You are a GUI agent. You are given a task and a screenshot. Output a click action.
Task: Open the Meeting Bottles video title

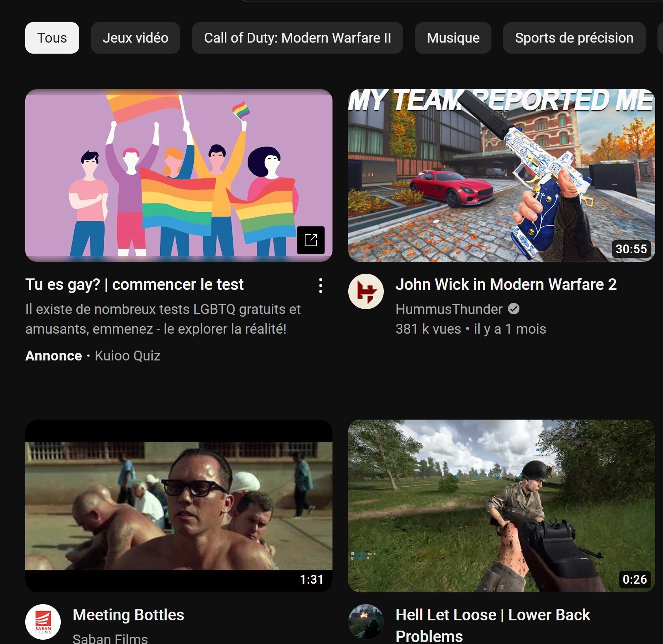pos(129,615)
